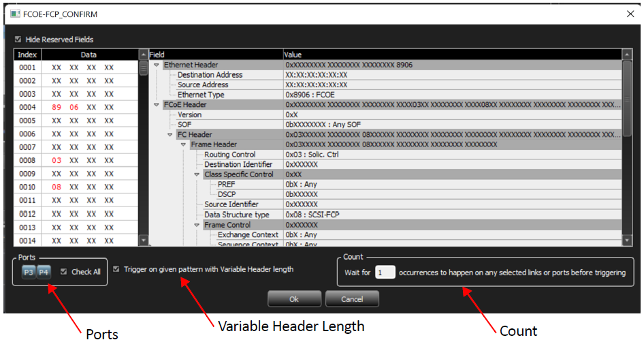The image size is (644, 340).
Task: Click the Data list scroll-up arrow
Action: click(x=144, y=55)
